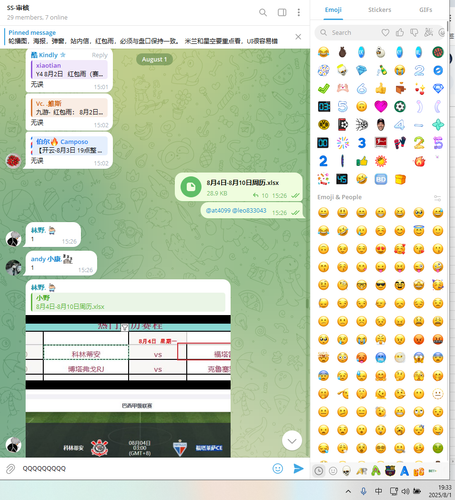The width and height of the screenshot is (455, 500).
Task: Click the message input containing QQQQQQQQQ
Action: [x=143, y=468]
